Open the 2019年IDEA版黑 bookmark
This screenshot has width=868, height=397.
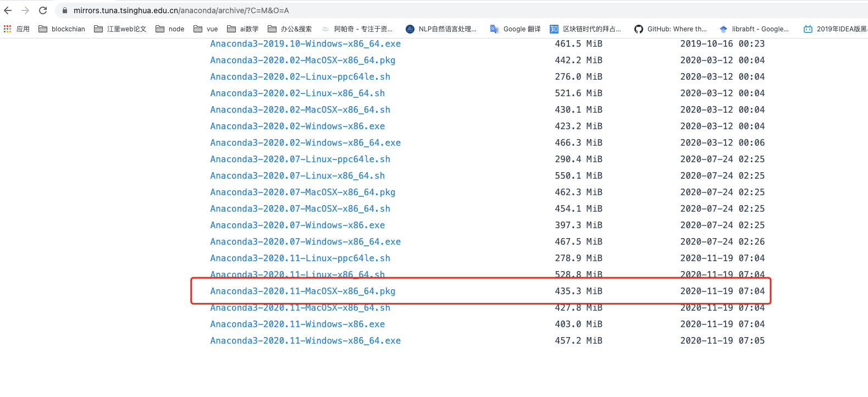[836, 29]
